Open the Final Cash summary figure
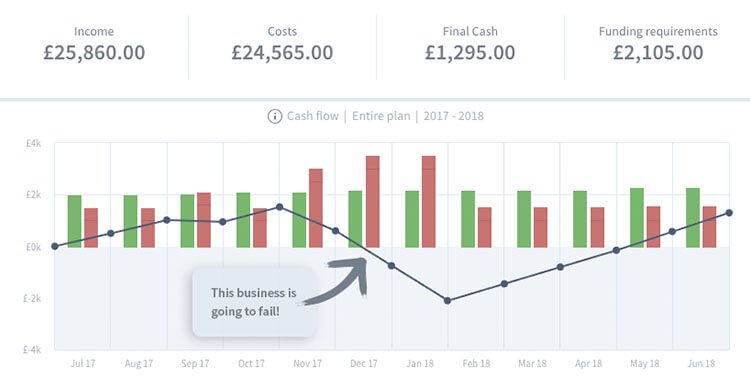The width and height of the screenshot is (750, 380). [470, 52]
